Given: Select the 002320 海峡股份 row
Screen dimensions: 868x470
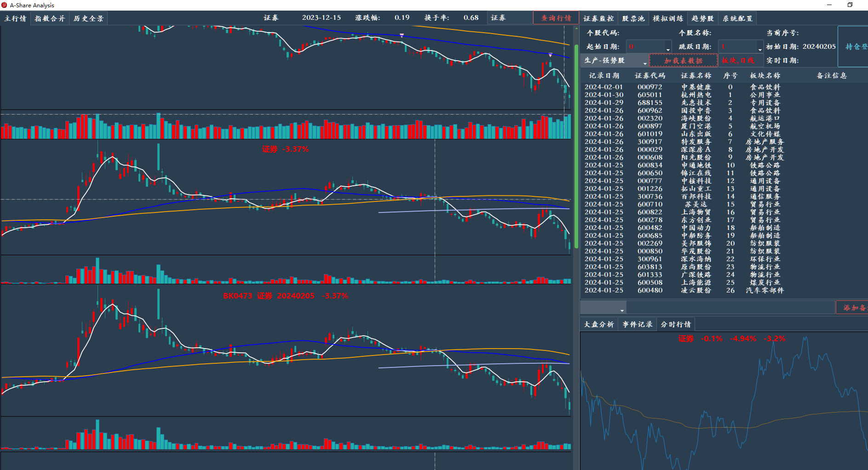Looking at the screenshot, I should tap(724, 118).
